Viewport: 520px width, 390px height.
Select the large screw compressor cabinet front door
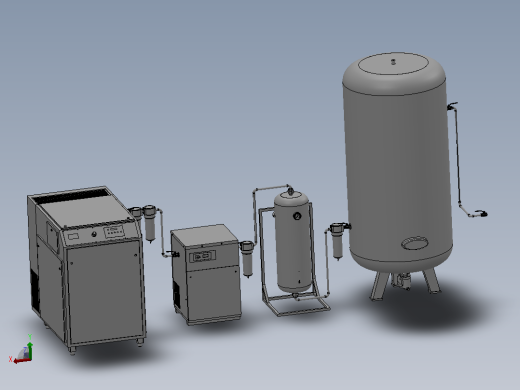pyautogui.click(x=105, y=292)
